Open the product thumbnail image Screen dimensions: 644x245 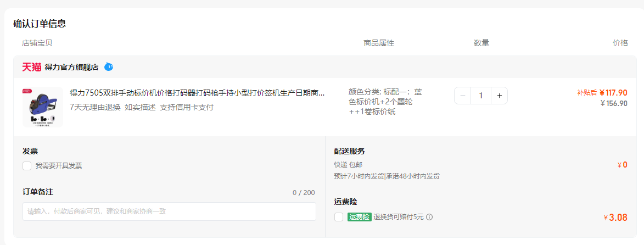[43, 107]
